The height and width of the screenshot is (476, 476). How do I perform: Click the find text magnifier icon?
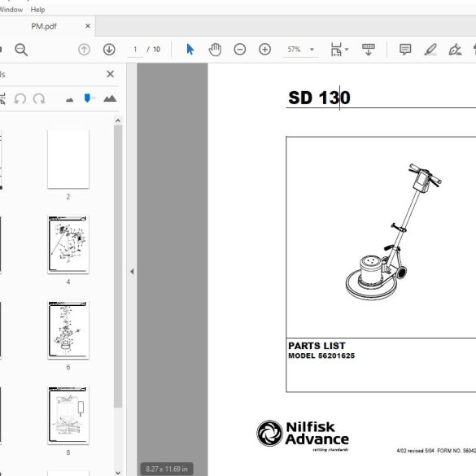click(21, 50)
